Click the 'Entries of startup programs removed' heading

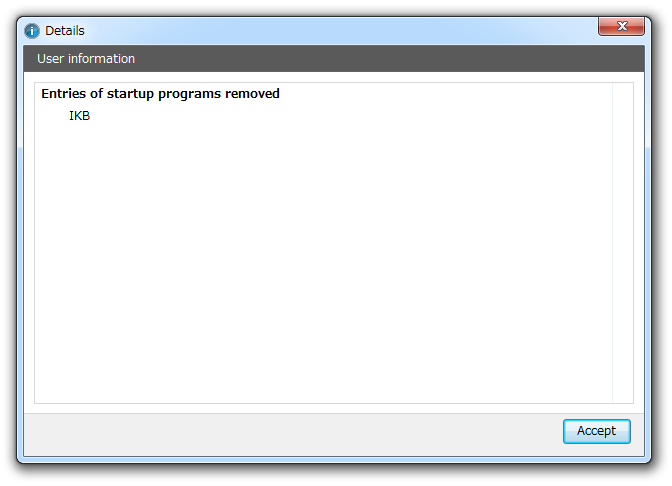(160, 94)
